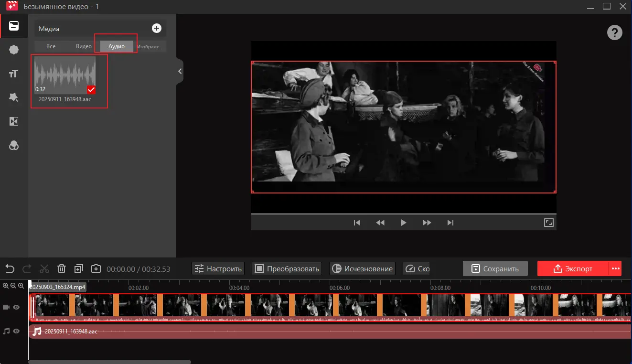
Task: Toggle audio track visibility eye
Action: [16, 331]
